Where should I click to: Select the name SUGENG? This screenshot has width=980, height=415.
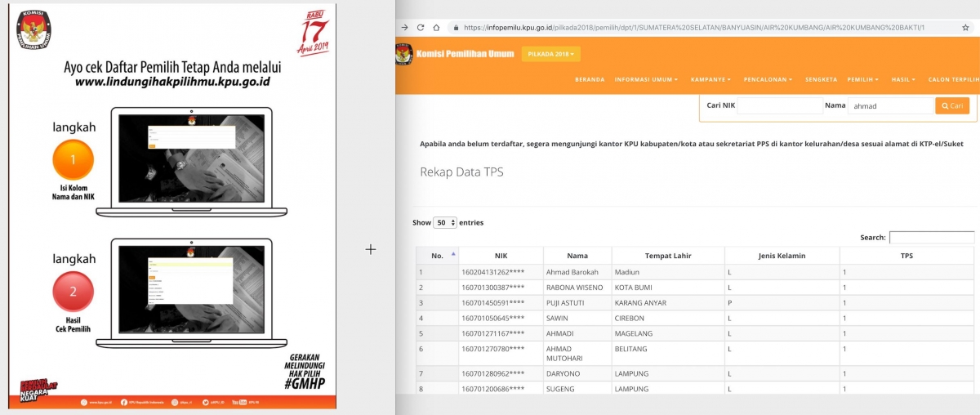click(x=560, y=390)
